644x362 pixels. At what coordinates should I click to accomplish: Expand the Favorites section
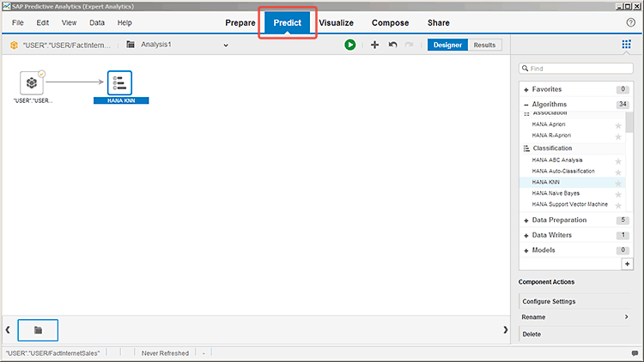pos(526,89)
